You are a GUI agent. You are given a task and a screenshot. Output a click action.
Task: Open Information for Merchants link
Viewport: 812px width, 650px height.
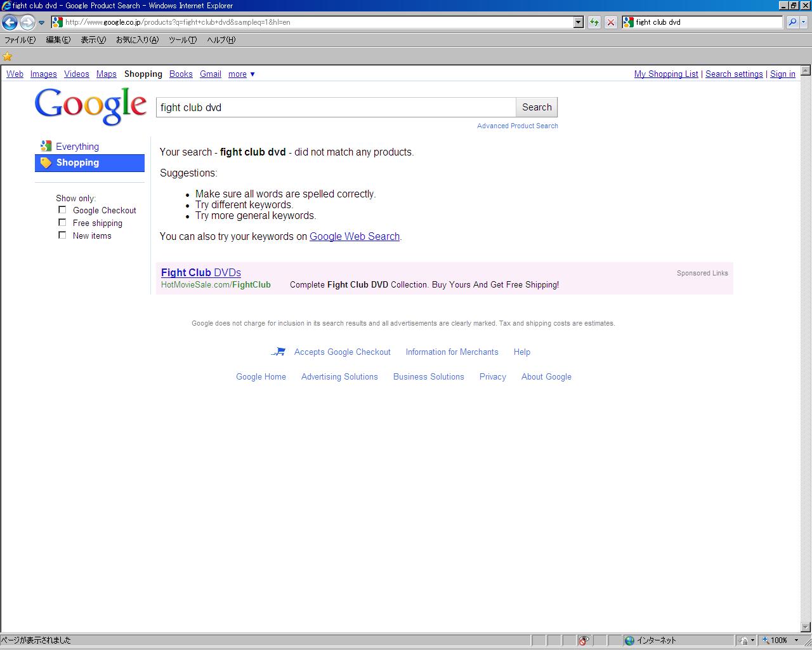coord(452,352)
